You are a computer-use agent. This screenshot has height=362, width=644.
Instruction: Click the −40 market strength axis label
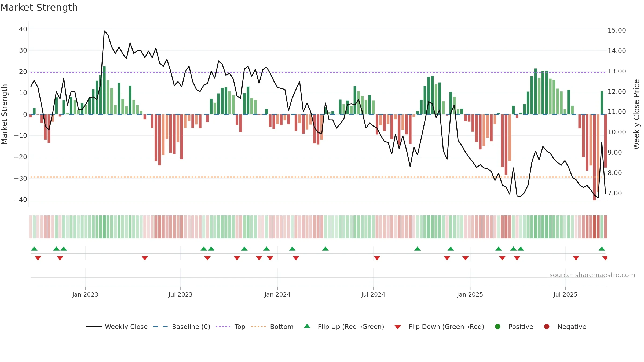click(20, 200)
